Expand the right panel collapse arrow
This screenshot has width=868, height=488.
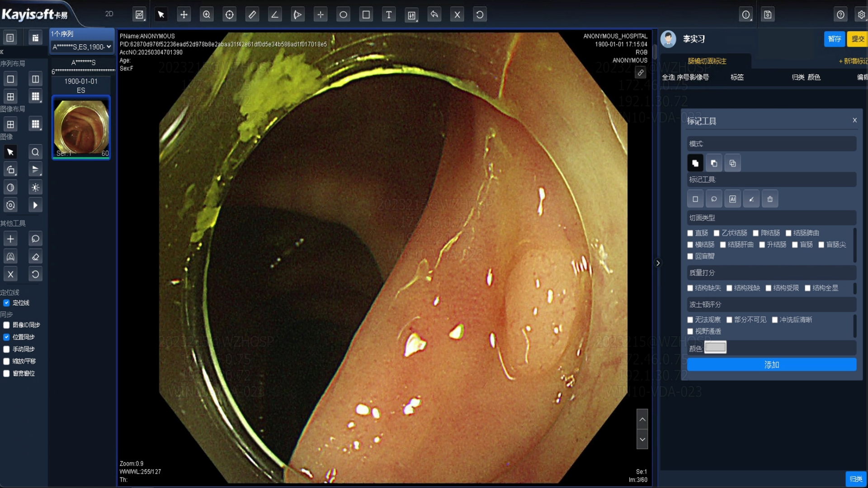pyautogui.click(x=658, y=263)
